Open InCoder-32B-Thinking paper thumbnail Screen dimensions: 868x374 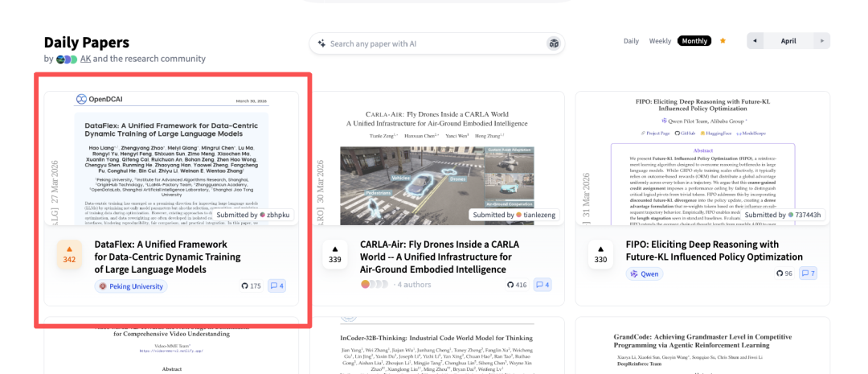coord(436,345)
